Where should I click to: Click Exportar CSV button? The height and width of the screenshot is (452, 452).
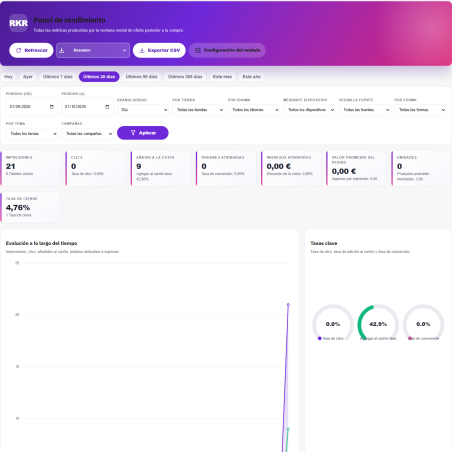point(159,50)
